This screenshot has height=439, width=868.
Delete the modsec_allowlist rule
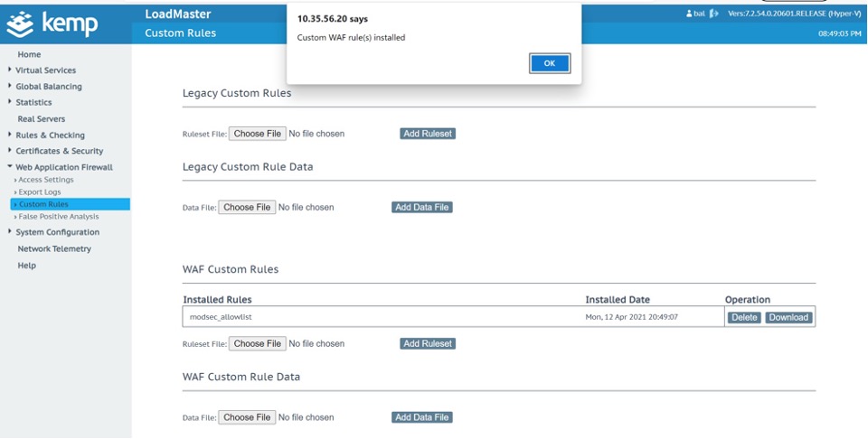pyautogui.click(x=744, y=317)
